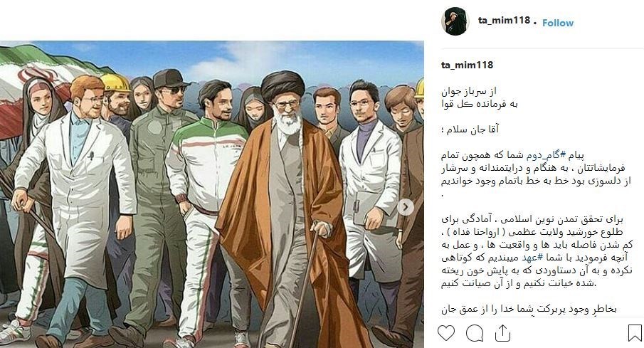Click the caption line 'به فرمانده کل قوا'
Viewport: 644px width, 348px height.
pyautogui.click(x=480, y=105)
